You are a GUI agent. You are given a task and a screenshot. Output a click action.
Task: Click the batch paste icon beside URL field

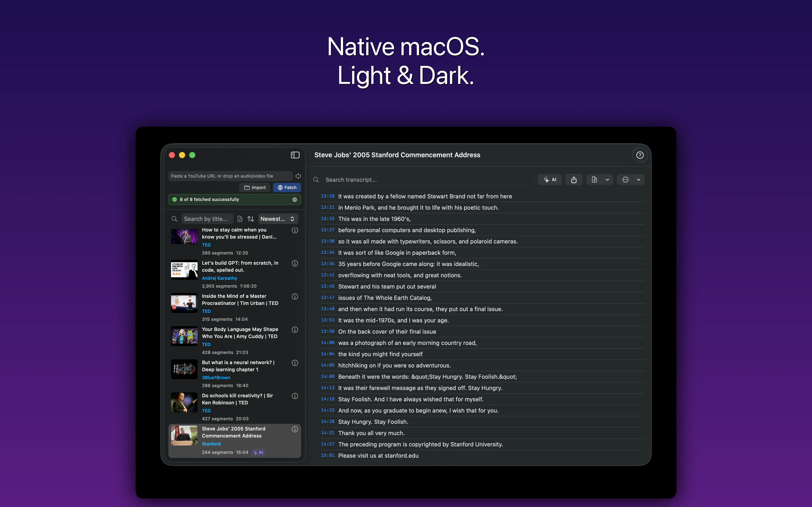(x=298, y=176)
